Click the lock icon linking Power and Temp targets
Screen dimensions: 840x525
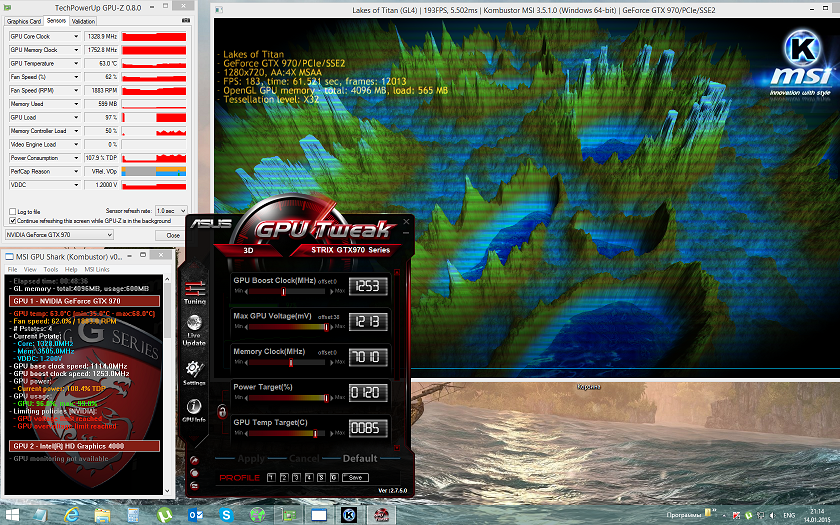click(220, 411)
